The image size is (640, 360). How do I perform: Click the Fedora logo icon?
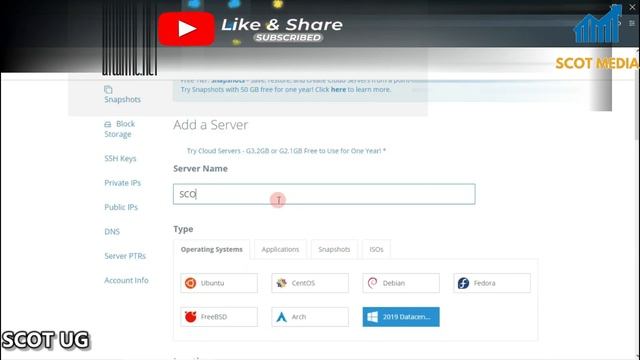[x=463, y=283]
